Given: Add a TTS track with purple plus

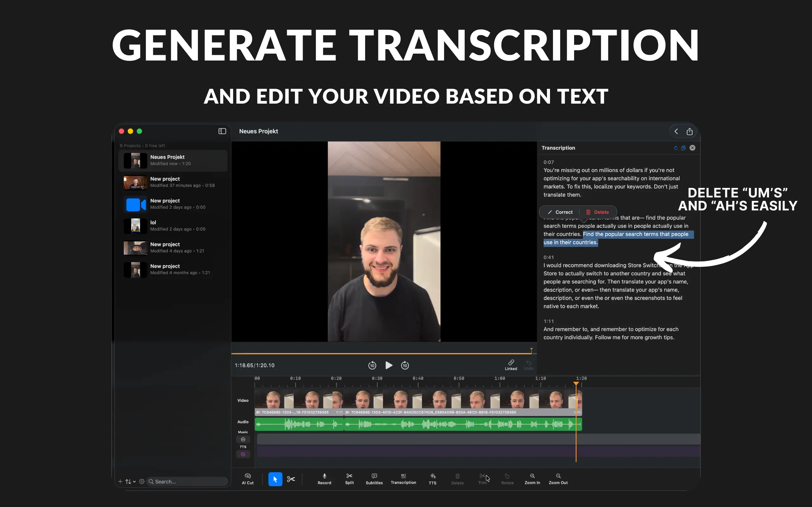Looking at the screenshot, I should pos(243,454).
